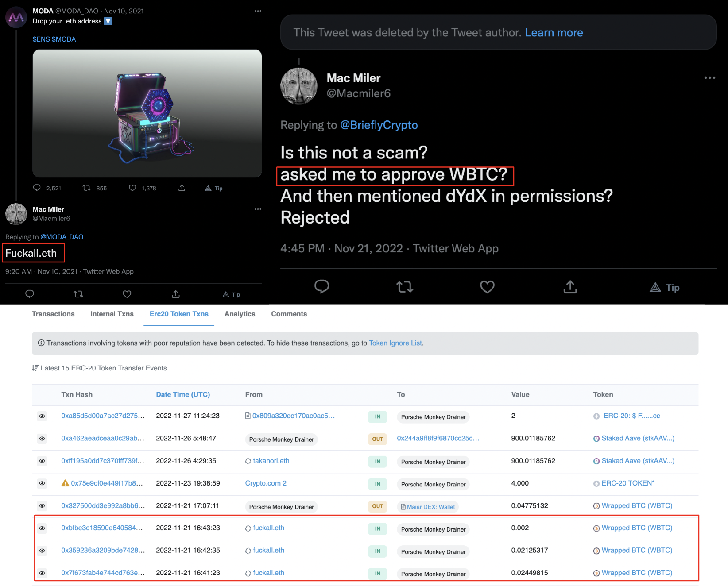Share the MODA tweet via the upload icon

(x=182, y=188)
